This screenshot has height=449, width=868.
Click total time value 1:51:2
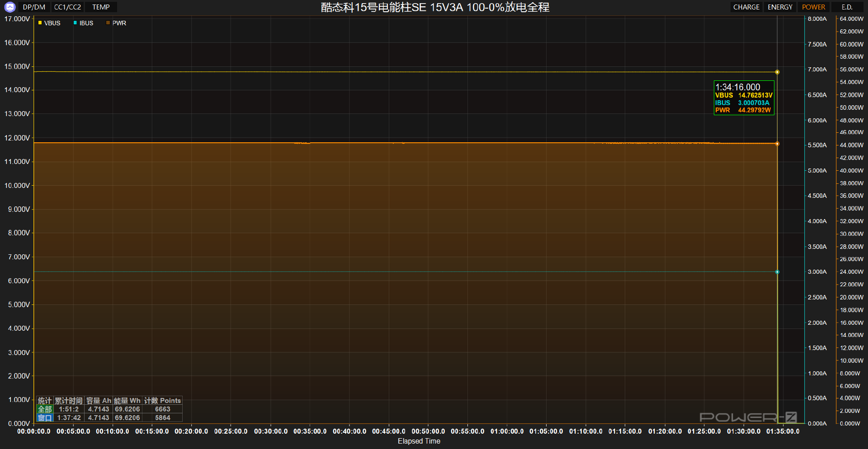[69, 409]
